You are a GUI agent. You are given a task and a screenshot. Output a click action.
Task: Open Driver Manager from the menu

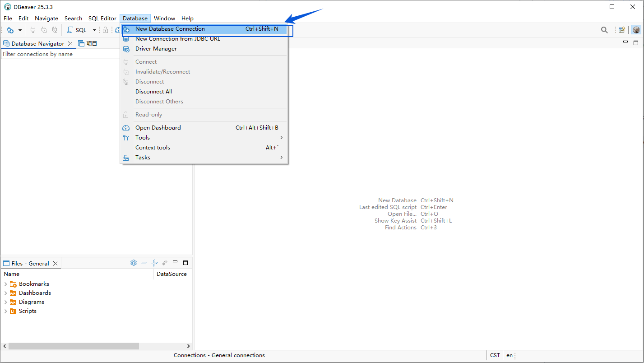click(204, 49)
